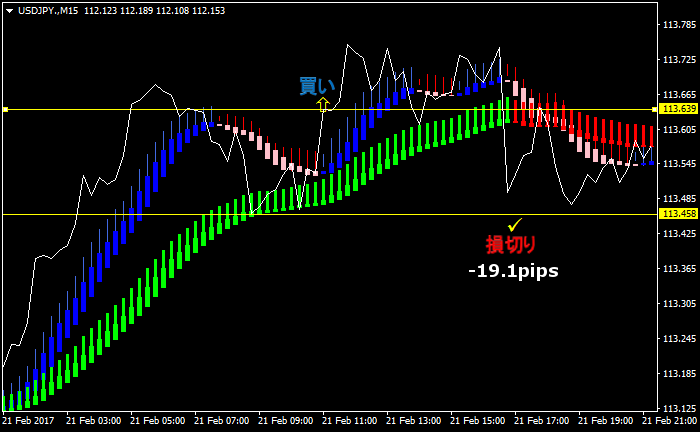
Task: Click the 21 Feb 19:00 time label
Action: tap(606, 421)
